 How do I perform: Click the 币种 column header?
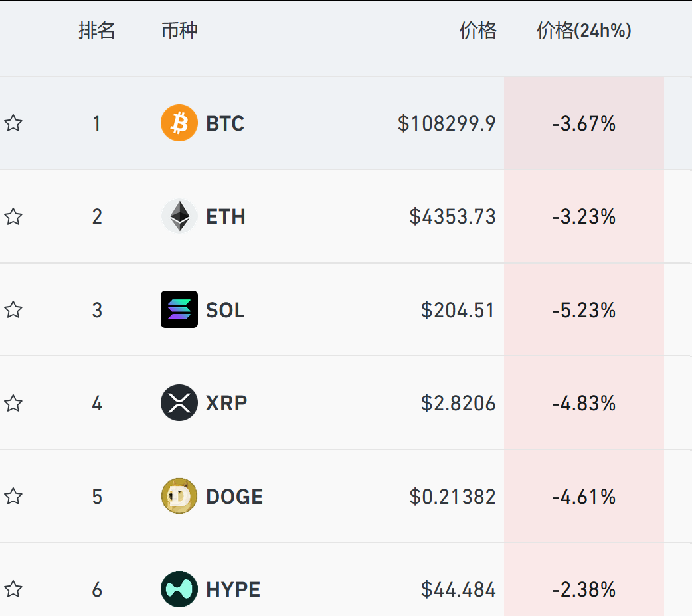[x=179, y=31]
